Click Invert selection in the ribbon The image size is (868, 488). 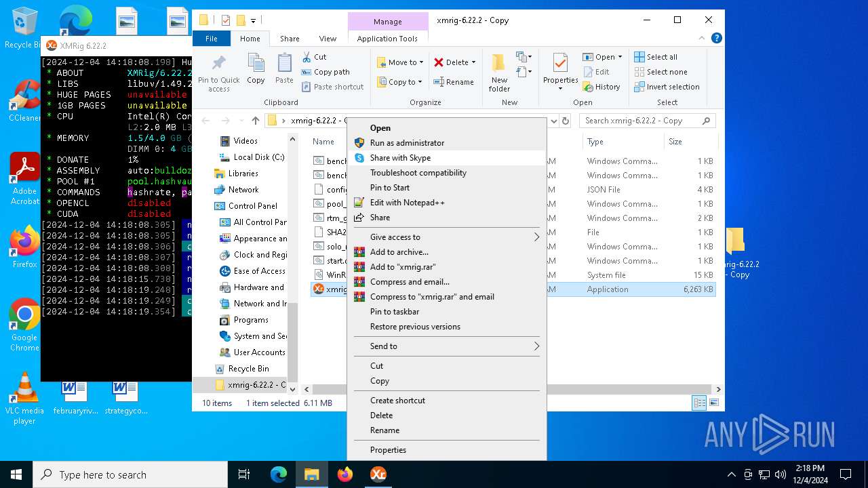(x=667, y=87)
